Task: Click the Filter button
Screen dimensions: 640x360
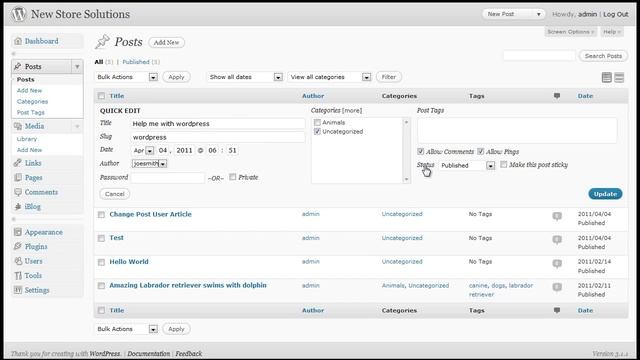Action: click(x=389, y=77)
